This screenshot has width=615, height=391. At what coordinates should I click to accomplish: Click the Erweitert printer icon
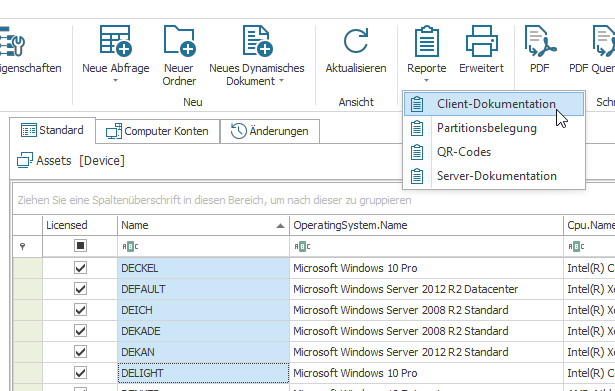pyautogui.click(x=482, y=41)
